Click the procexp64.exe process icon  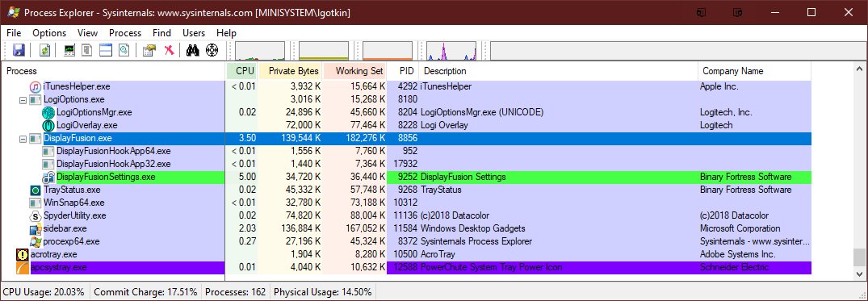point(36,242)
